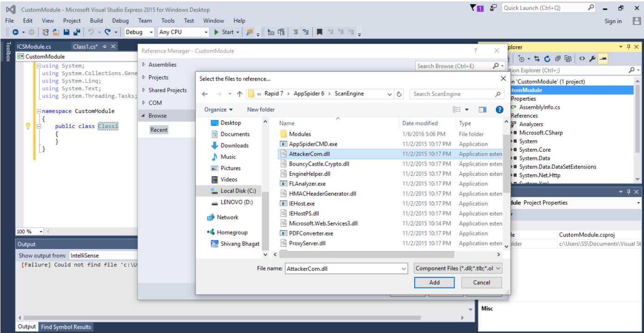Open the vertical Toolbox tab
The width and height of the screenshot is (644, 333).
7,51
